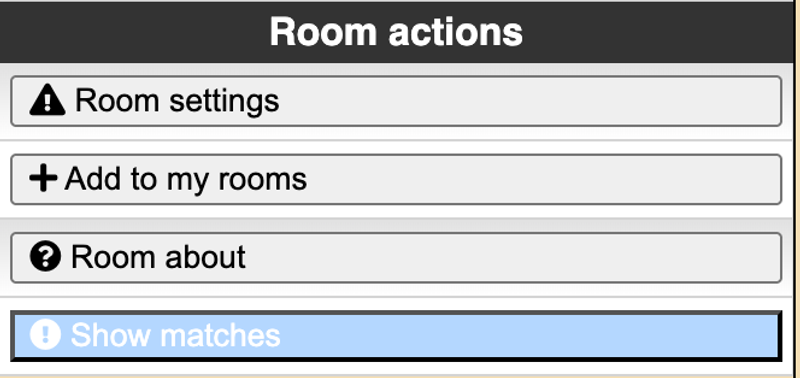Screen dimensions: 800x378
Task: Open the Room about information
Action: (x=396, y=257)
